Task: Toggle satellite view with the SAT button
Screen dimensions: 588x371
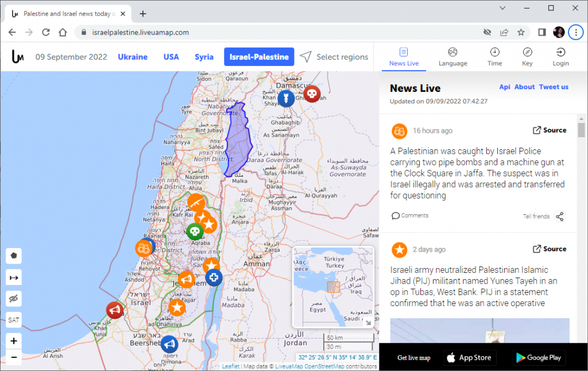Action: pyautogui.click(x=13, y=320)
